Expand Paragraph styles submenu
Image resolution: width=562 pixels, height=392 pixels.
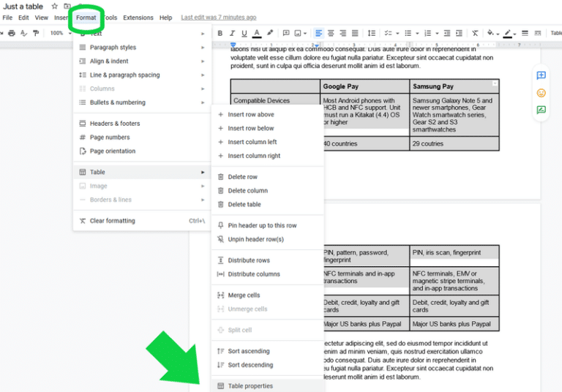point(142,48)
